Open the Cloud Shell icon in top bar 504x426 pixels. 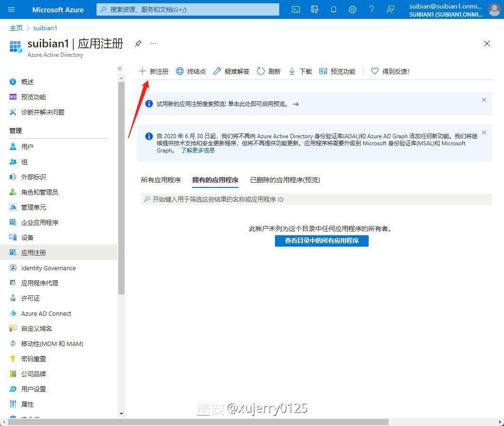(296, 9)
